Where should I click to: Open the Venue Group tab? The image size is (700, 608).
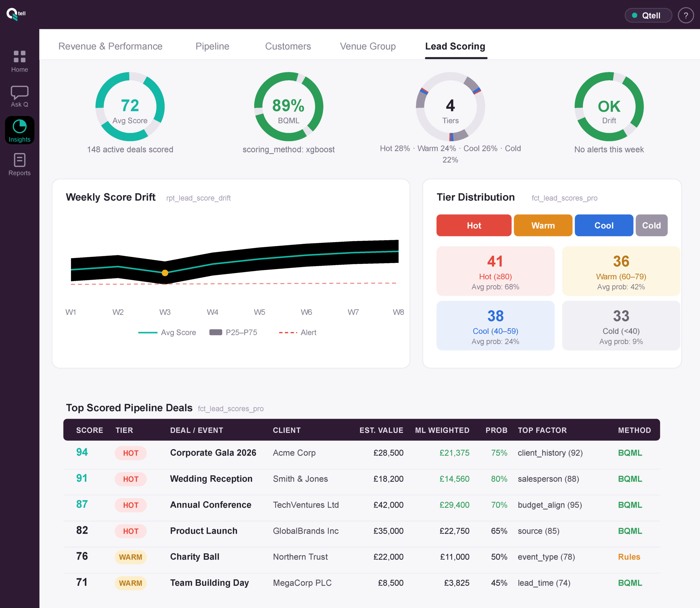pos(368,46)
